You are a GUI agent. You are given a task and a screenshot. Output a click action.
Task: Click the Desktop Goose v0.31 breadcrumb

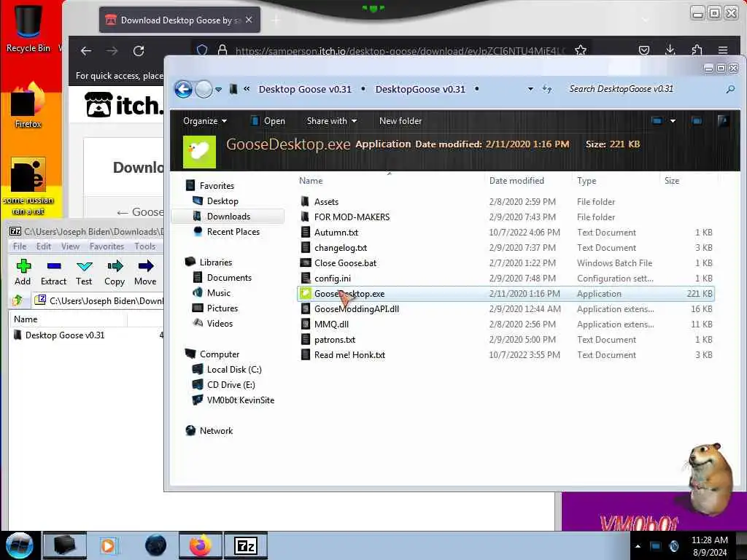(x=305, y=89)
